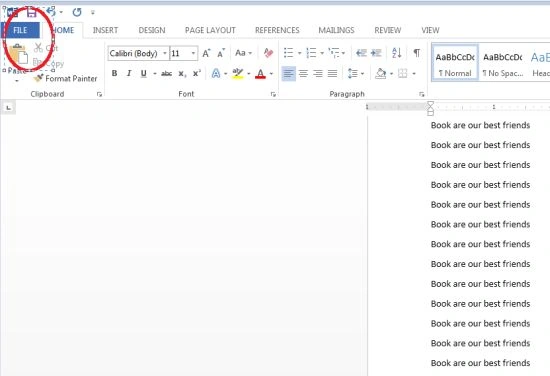Screen dimensions: 550x376
Task: Toggle Underline formatting
Action: [143, 73]
